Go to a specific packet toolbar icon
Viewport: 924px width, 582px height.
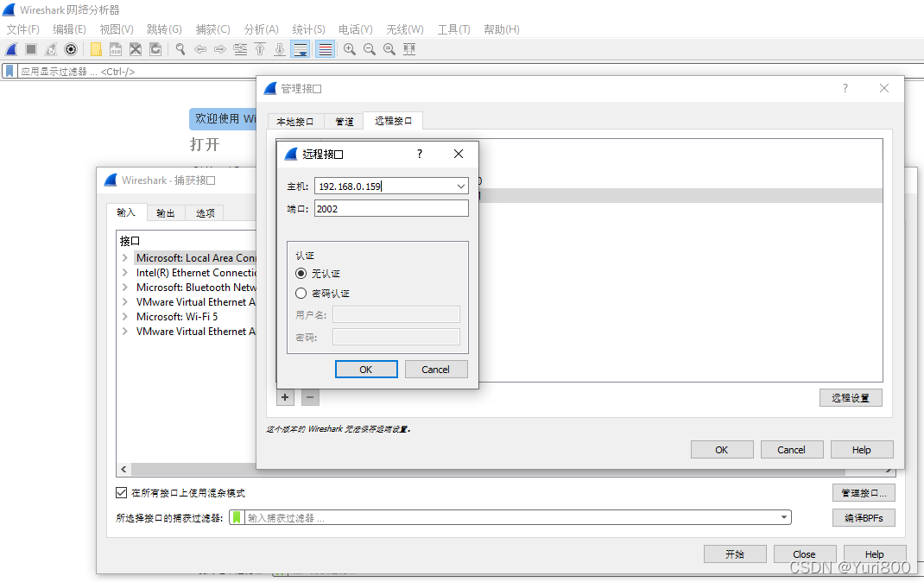click(x=240, y=49)
